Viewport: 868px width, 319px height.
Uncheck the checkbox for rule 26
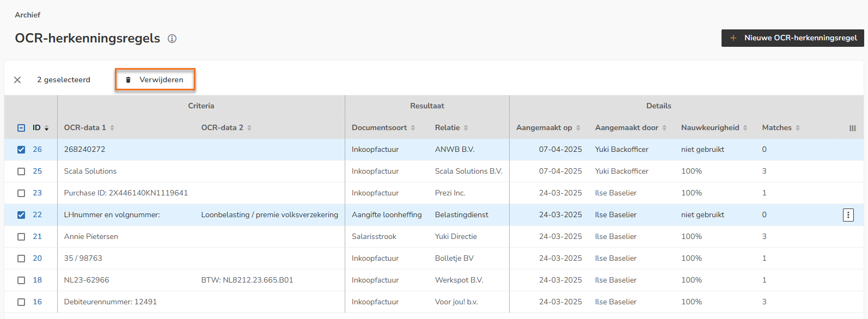[21, 150]
